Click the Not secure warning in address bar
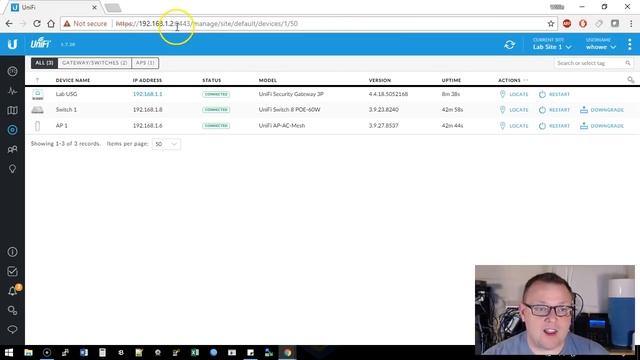The width and height of the screenshot is (640, 360). click(x=85, y=24)
